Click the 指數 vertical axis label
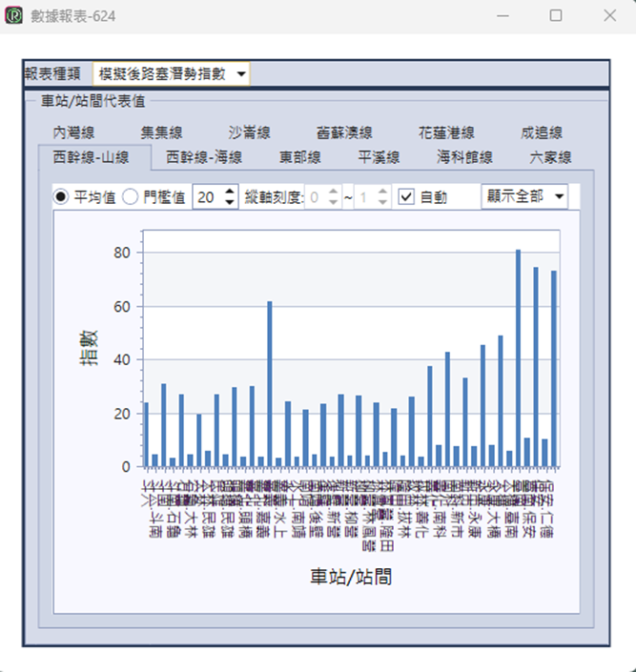Image resolution: width=636 pixels, height=672 pixels. (x=90, y=348)
